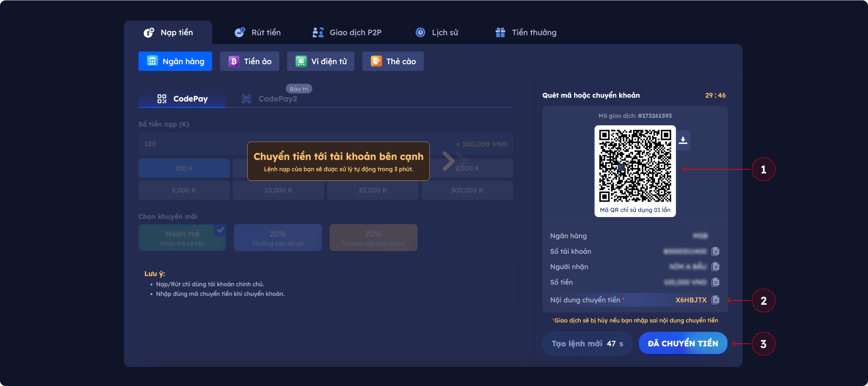Copy the recipient name (Người nhận)
This screenshot has height=386, width=868.
[715, 267]
